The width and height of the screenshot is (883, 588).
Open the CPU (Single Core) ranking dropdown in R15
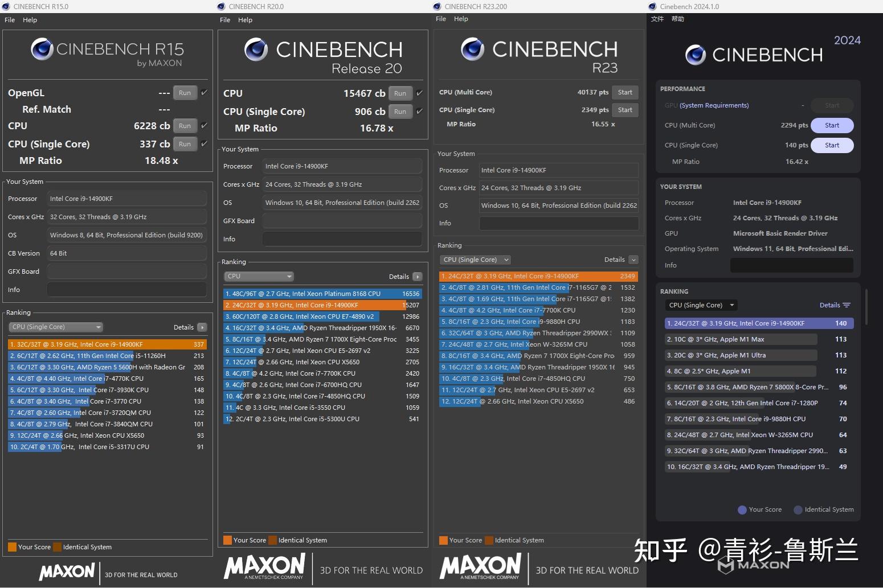point(56,327)
